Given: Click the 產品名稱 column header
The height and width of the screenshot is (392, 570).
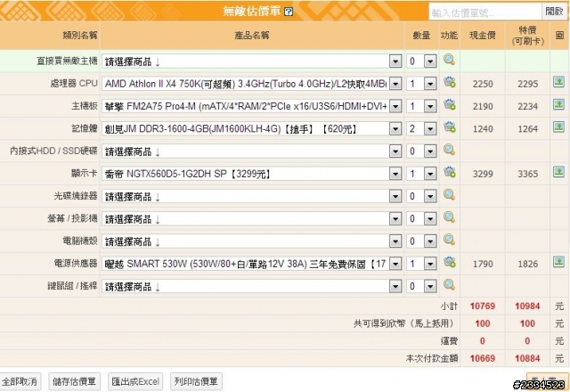Looking at the screenshot, I should click(251, 36).
